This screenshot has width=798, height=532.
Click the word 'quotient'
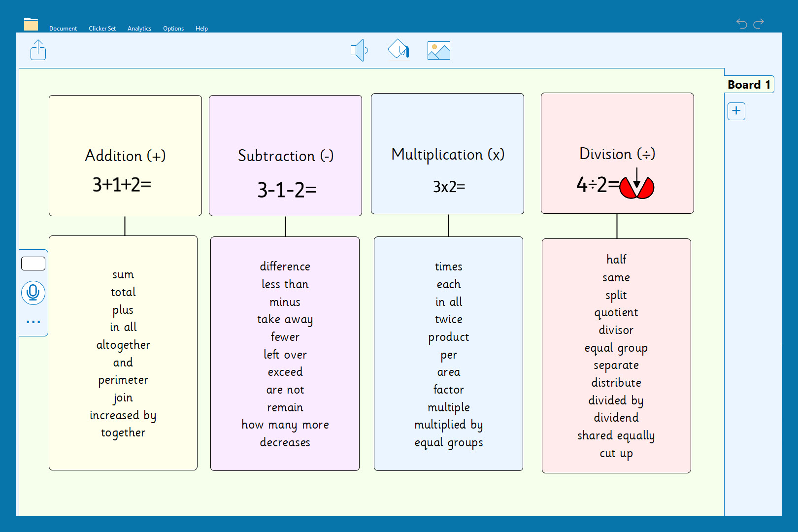[x=616, y=313]
